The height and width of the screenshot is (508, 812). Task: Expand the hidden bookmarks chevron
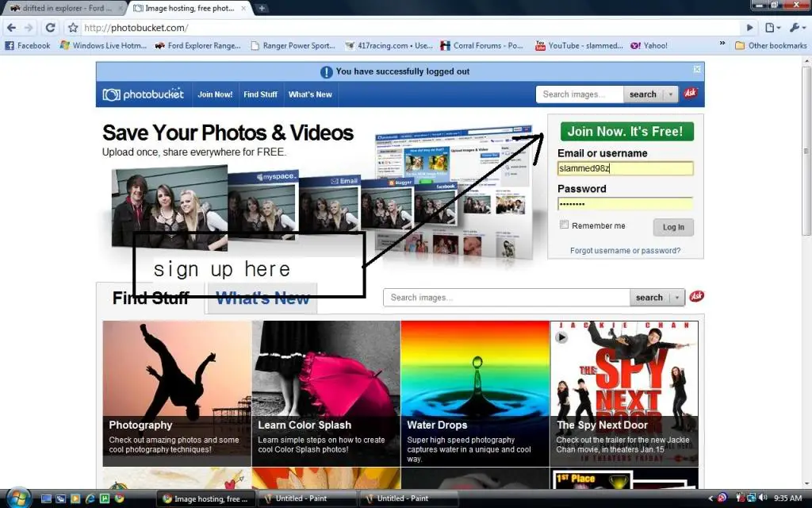click(x=722, y=44)
